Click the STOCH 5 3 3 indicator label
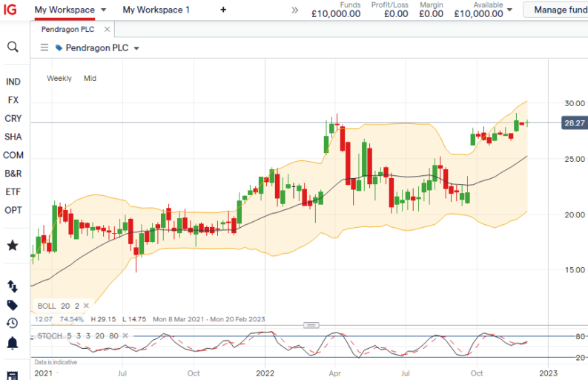 [78, 335]
